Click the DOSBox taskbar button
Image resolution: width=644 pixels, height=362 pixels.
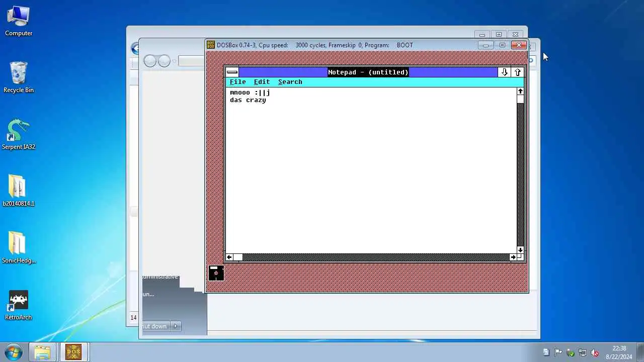(x=73, y=352)
